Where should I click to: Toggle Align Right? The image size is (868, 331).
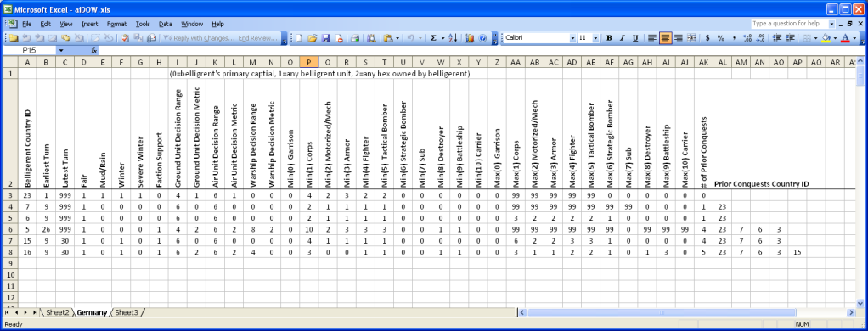point(678,38)
